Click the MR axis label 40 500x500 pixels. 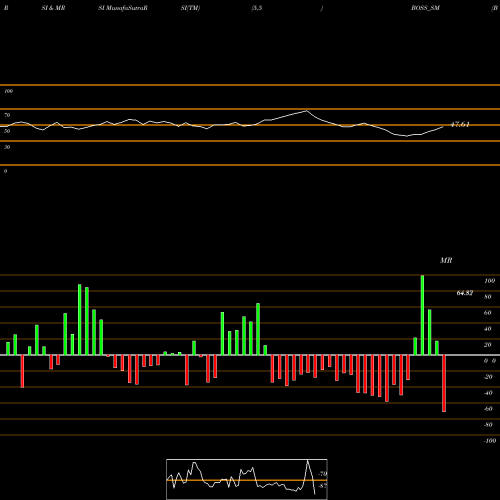(488, 329)
